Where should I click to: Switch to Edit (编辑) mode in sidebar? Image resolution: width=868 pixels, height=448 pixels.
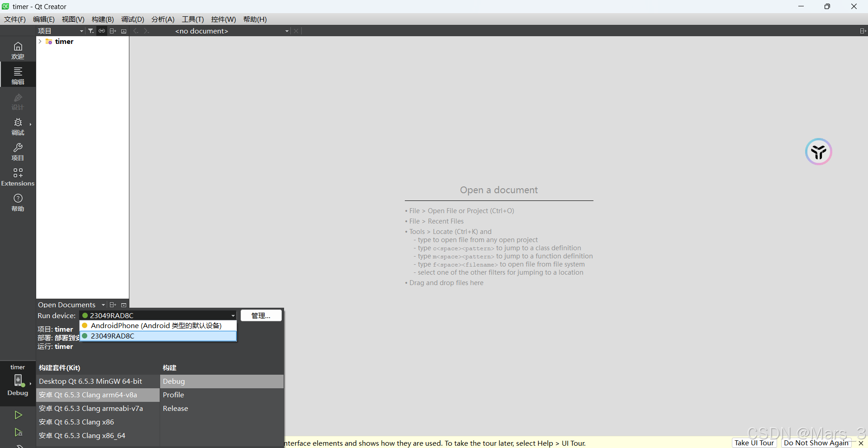(18, 75)
